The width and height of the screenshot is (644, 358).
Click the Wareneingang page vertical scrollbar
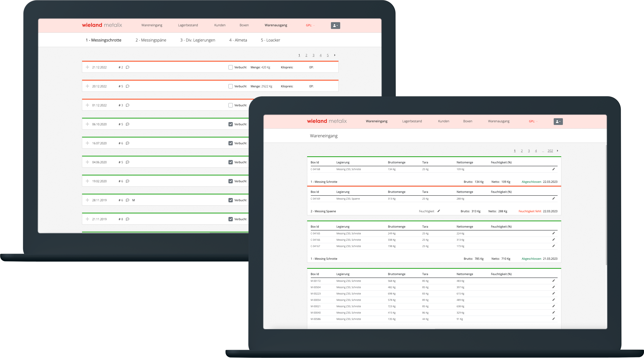click(606, 205)
